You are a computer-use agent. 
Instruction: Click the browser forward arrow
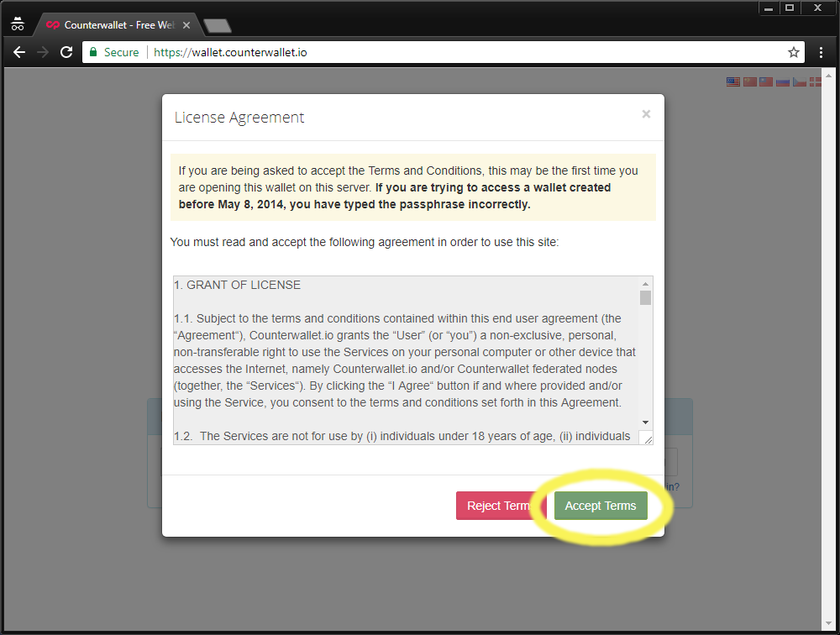pyautogui.click(x=43, y=52)
